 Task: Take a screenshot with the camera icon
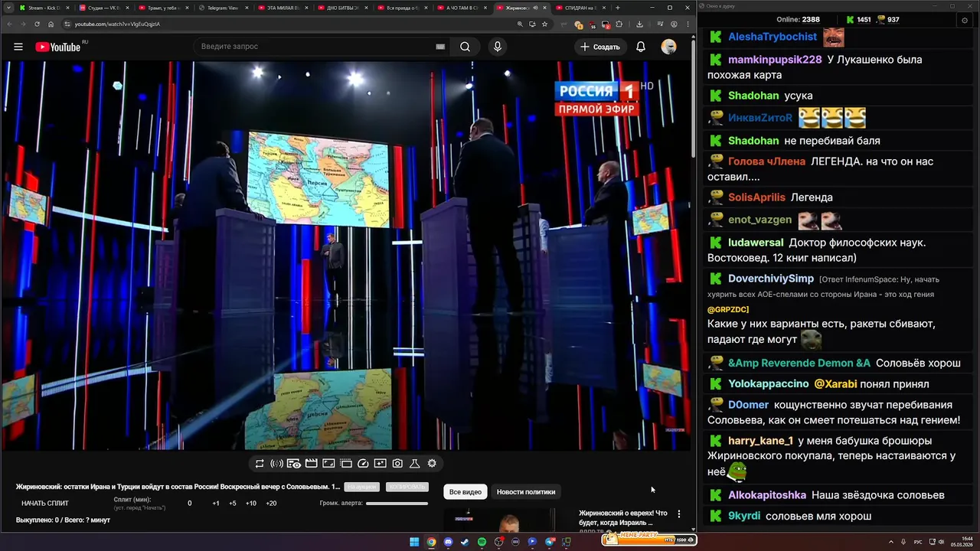click(x=397, y=464)
